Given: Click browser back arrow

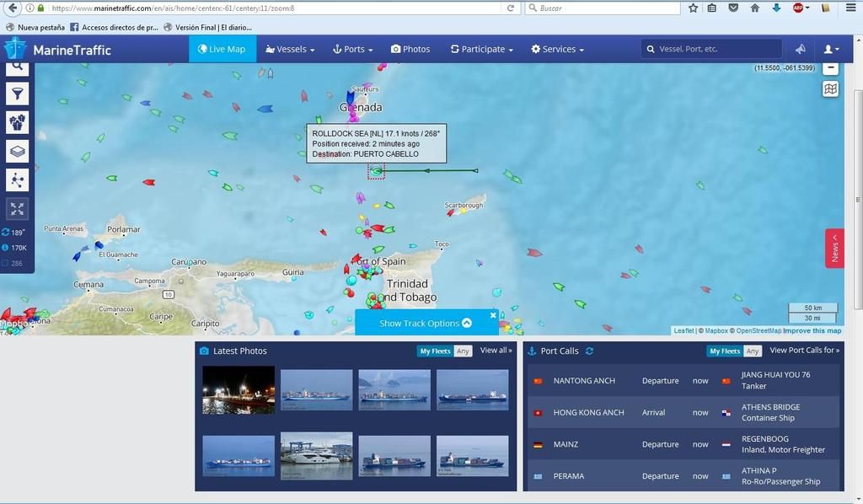Looking at the screenshot, I should [12, 8].
